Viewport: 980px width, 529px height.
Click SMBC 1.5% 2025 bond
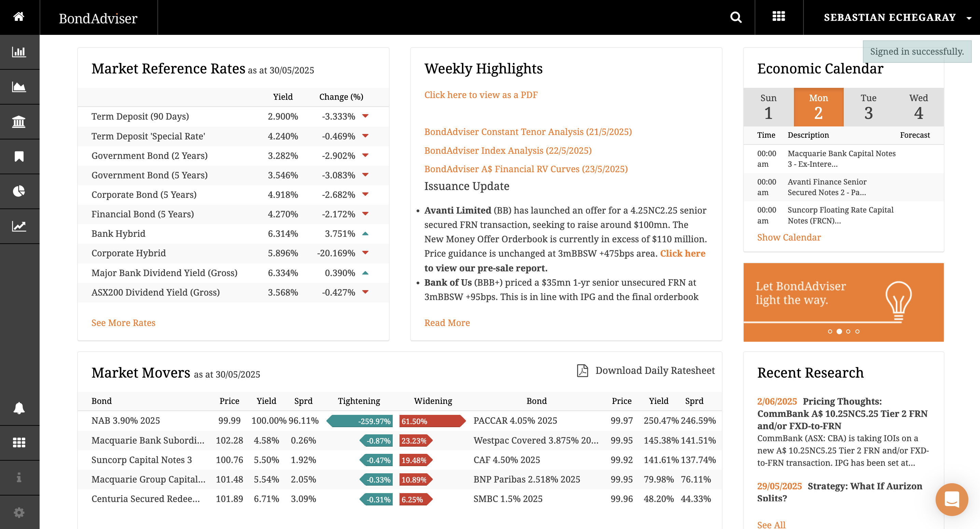(x=507, y=499)
